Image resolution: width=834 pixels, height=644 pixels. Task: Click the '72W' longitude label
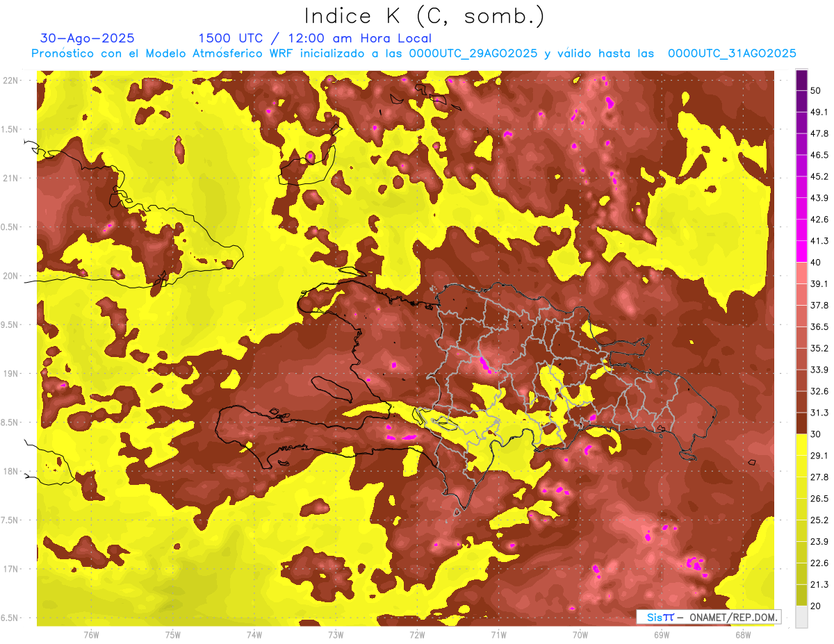pos(417,634)
